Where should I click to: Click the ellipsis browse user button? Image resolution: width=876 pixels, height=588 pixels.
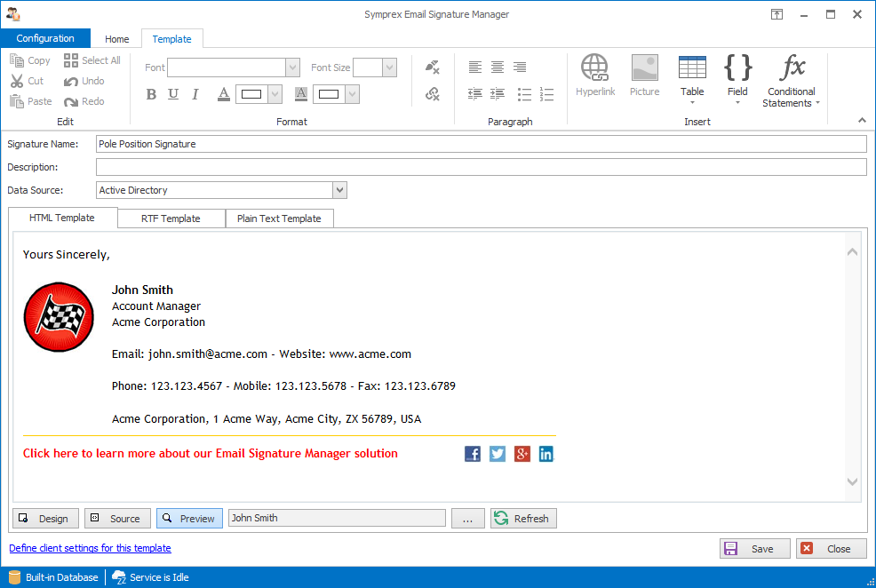tap(467, 518)
